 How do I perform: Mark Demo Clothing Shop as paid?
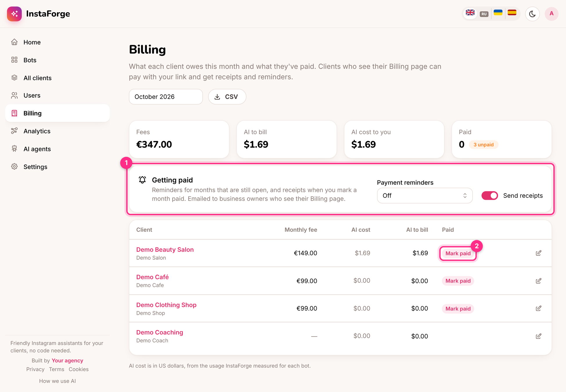pos(458,309)
